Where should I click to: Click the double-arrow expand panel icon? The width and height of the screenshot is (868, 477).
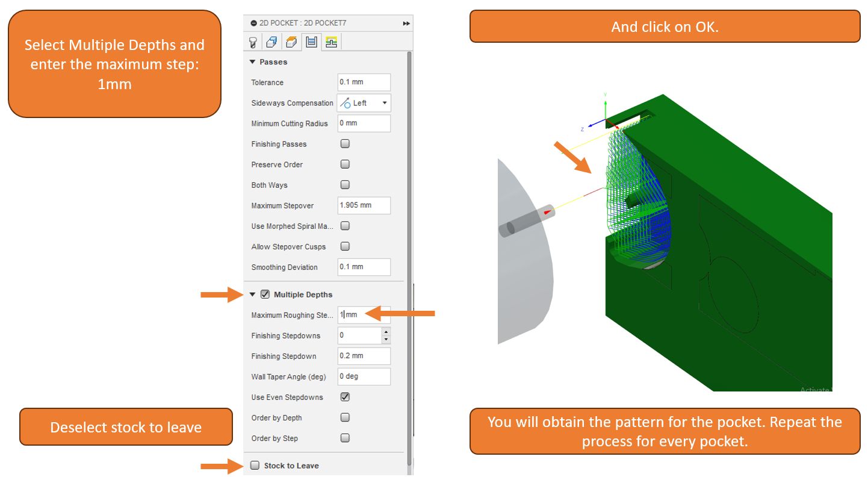tap(406, 23)
